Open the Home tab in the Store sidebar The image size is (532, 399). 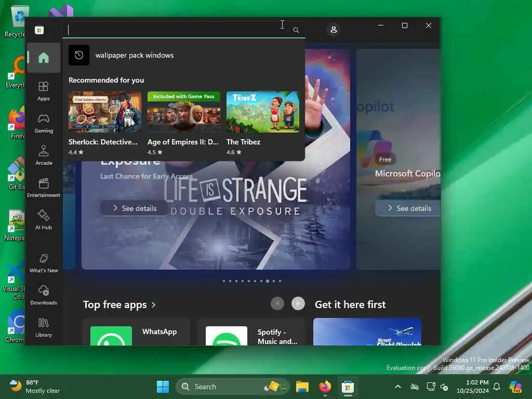click(x=44, y=58)
